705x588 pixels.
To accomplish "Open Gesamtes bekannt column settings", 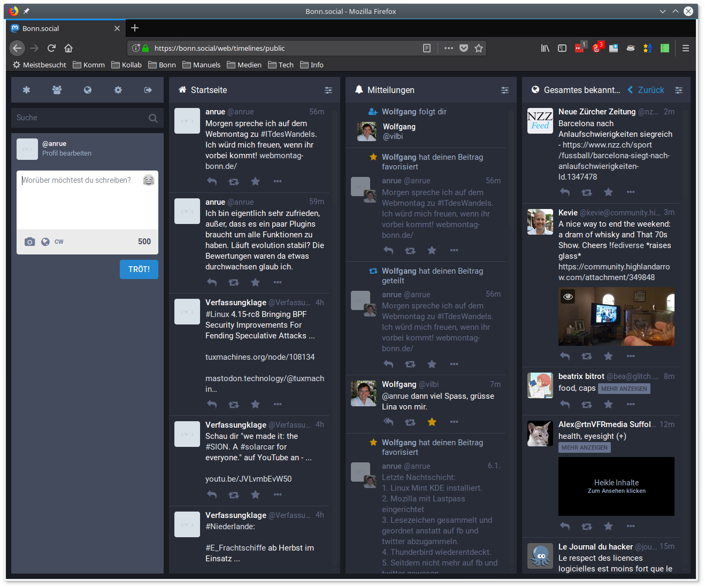I will click(679, 90).
